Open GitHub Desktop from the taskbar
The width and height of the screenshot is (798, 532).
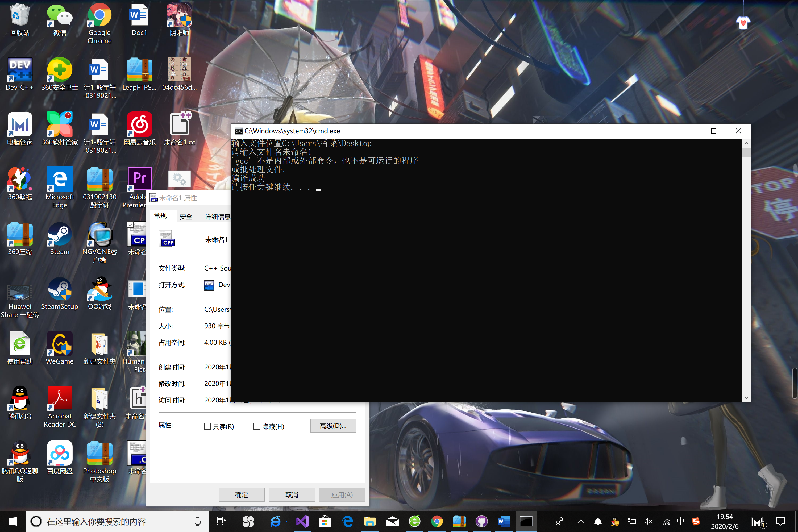(481, 521)
